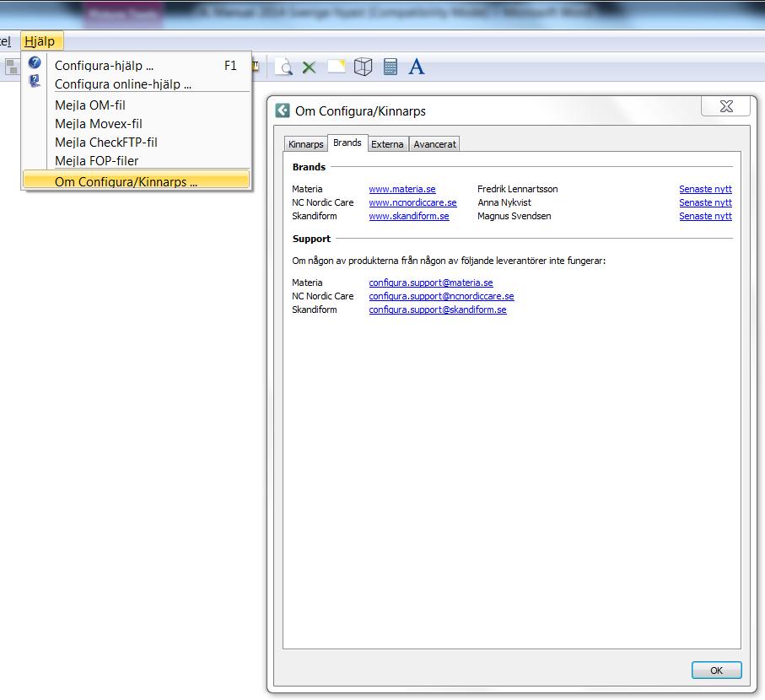The height and width of the screenshot is (700, 765).
Task: Open the 3D cube view icon
Action: click(363, 67)
